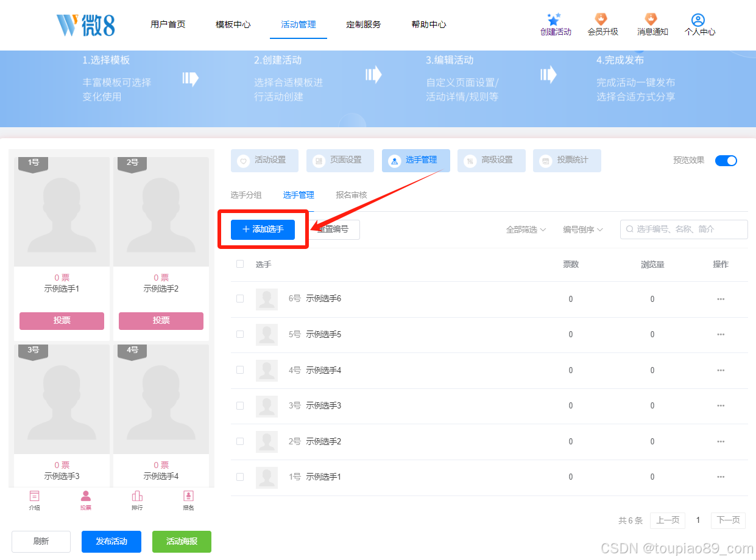Check the checkbox for 示例选手2
Screen dimensions: 756x560
(x=240, y=441)
